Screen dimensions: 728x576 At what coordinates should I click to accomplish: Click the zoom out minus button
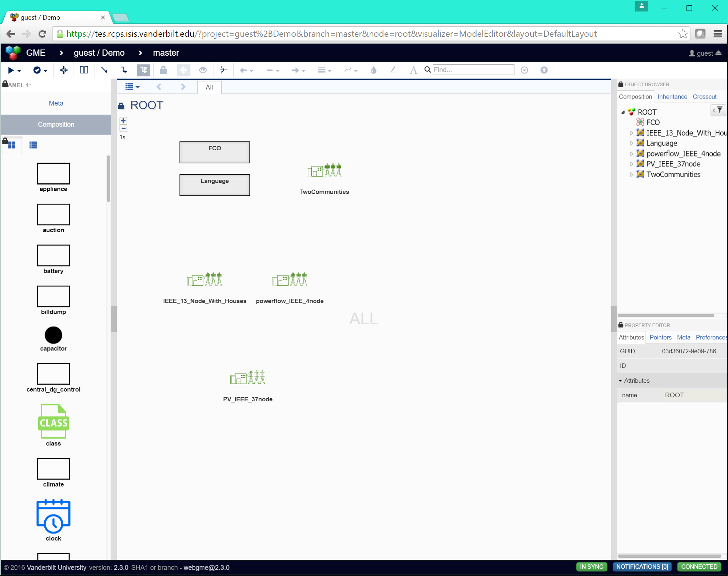(123, 128)
